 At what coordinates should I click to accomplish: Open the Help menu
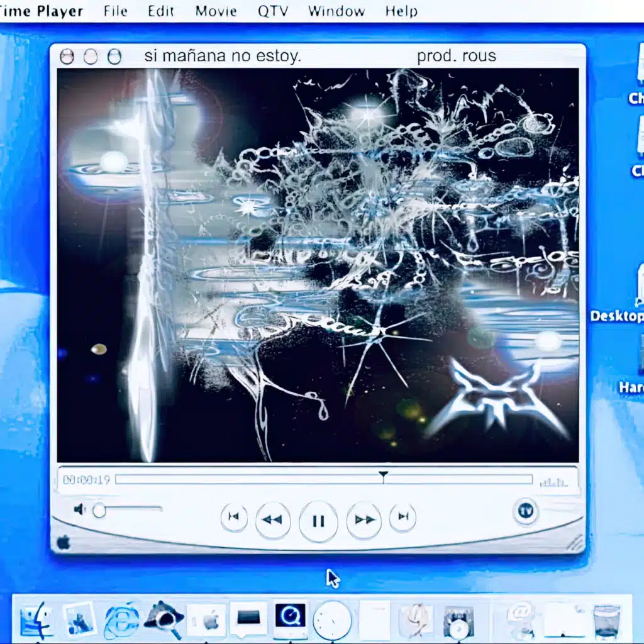click(401, 11)
